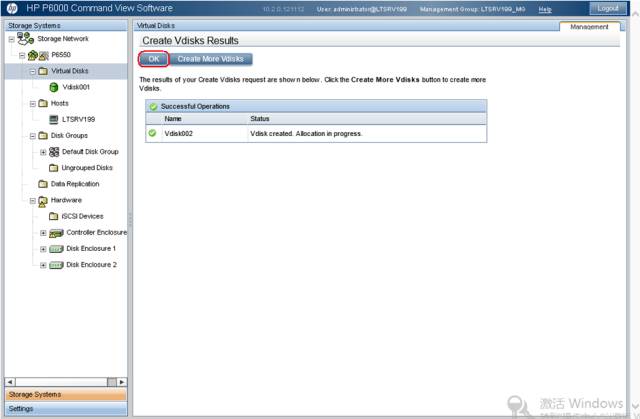Expand the Disk Enclosure 1 node
This screenshot has height=419, width=640.
pyautogui.click(x=43, y=249)
